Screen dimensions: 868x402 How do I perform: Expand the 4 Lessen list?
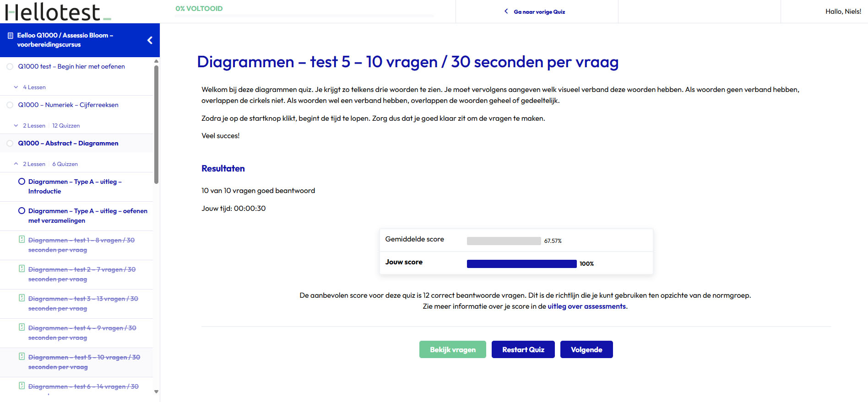click(x=16, y=87)
